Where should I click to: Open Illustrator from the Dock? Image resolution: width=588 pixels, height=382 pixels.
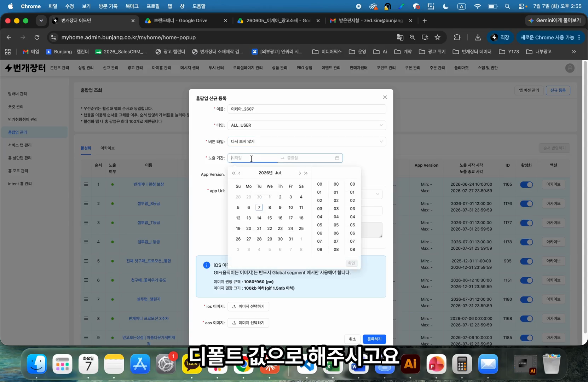(x=410, y=364)
